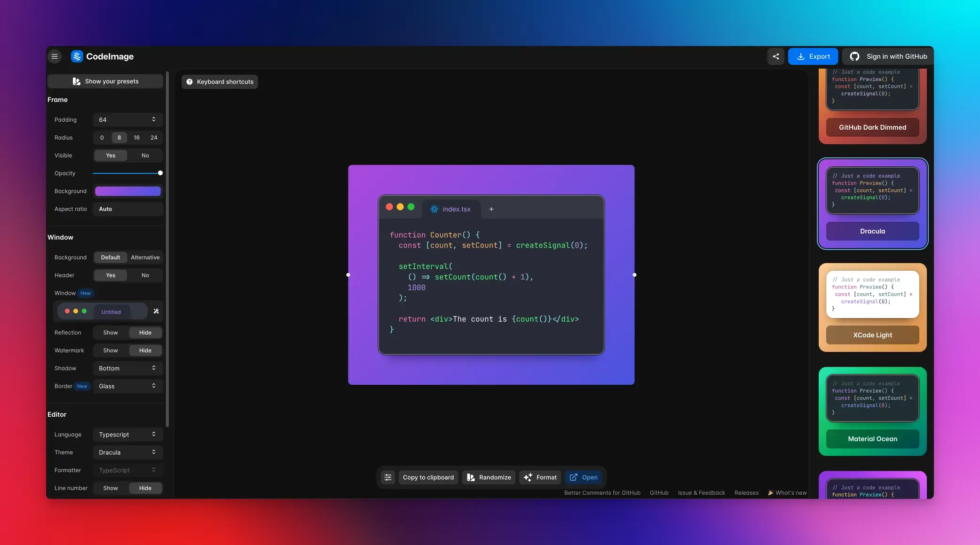Screen dimensions: 980x545
Task: Show line numbers in the editor
Action: (111, 488)
